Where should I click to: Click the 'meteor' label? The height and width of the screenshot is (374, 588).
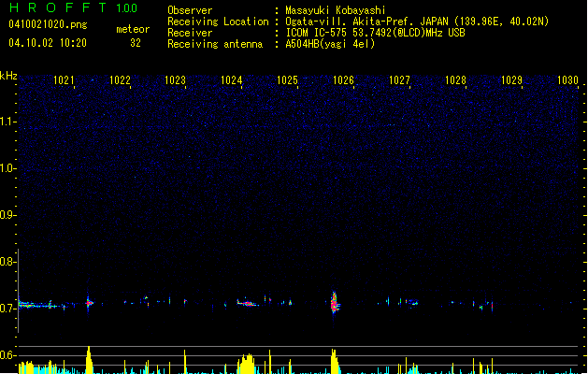coord(133,29)
